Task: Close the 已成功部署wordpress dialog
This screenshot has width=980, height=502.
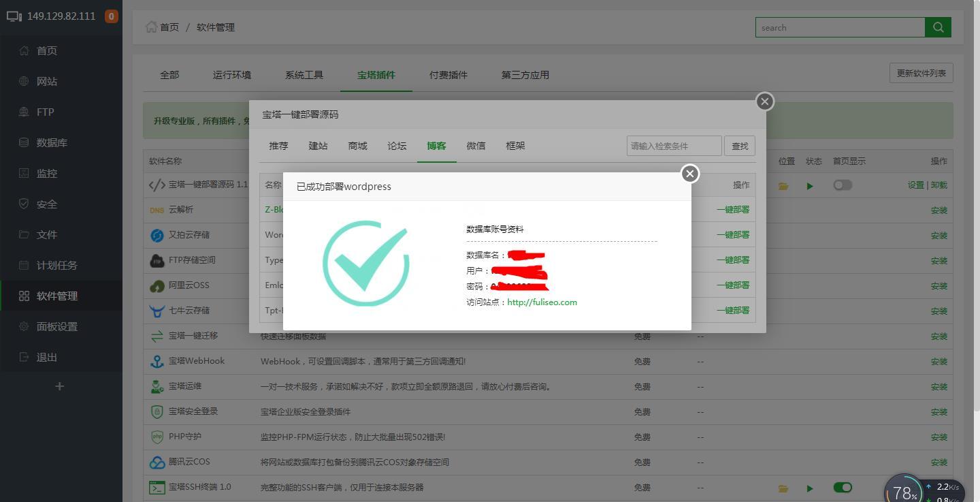Action: click(x=689, y=174)
